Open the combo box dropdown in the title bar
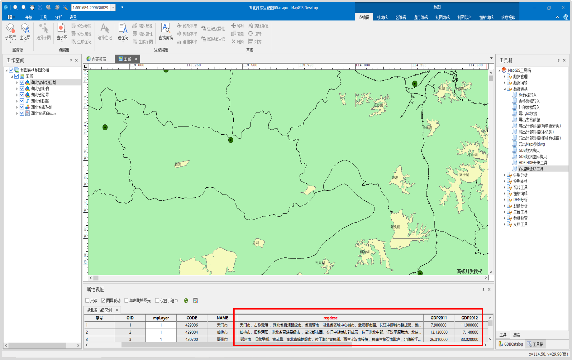Screen dimensions: 574x360 113,7
